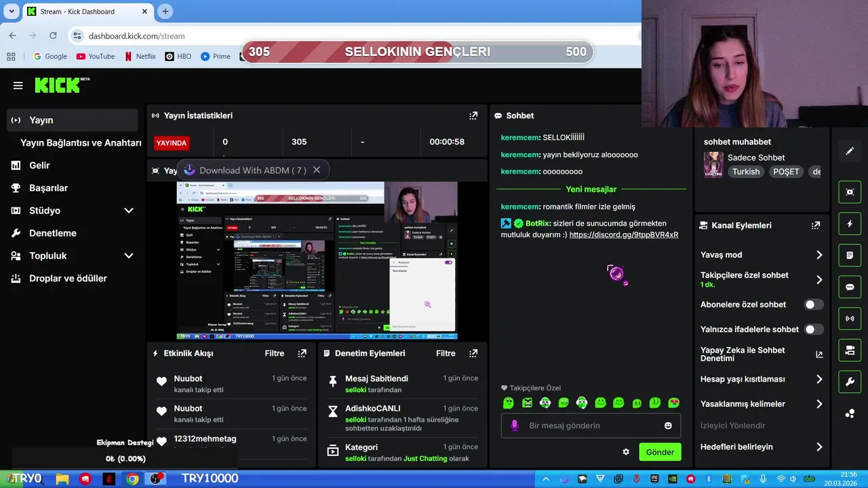Image resolution: width=868 pixels, height=488 pixels.
Task: Open chat settings gear next to Gönder
Action: point(626,452)
